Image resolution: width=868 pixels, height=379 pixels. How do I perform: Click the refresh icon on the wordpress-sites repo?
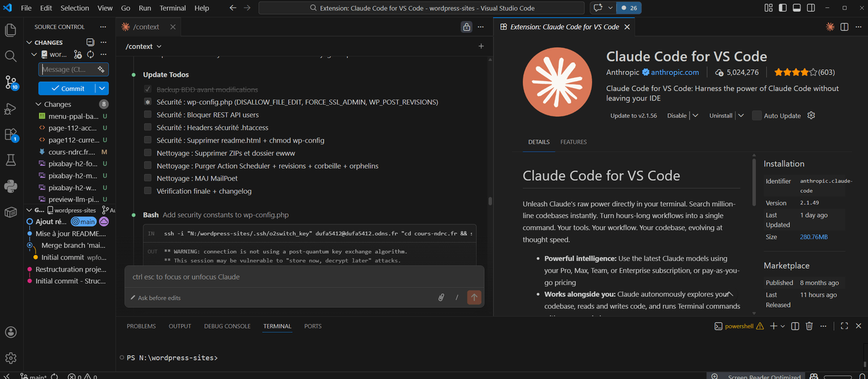click(90, 54)
